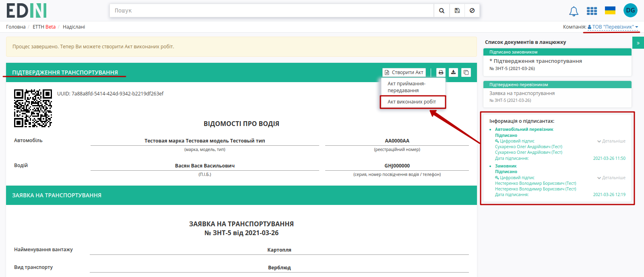Expand Детальніше for Замовник signature
The height and width of the screenshot is (277, 644).
click(x=611, y=178)
